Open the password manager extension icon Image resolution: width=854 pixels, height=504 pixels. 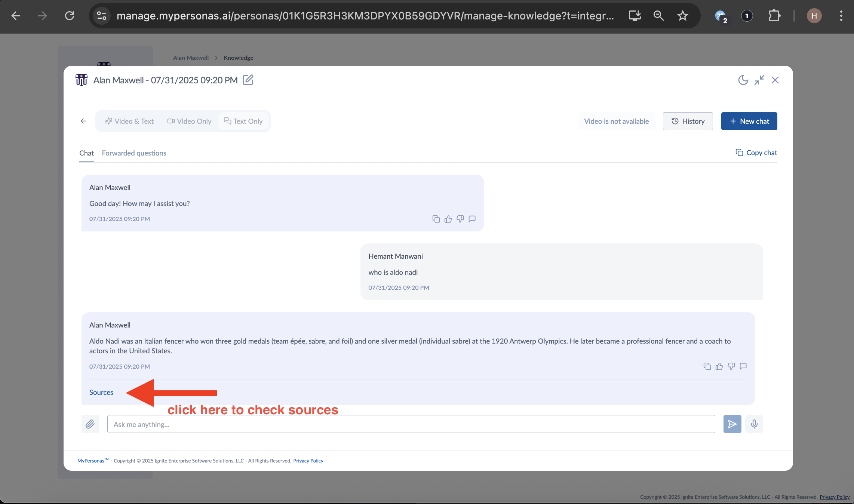coord(747,16)
